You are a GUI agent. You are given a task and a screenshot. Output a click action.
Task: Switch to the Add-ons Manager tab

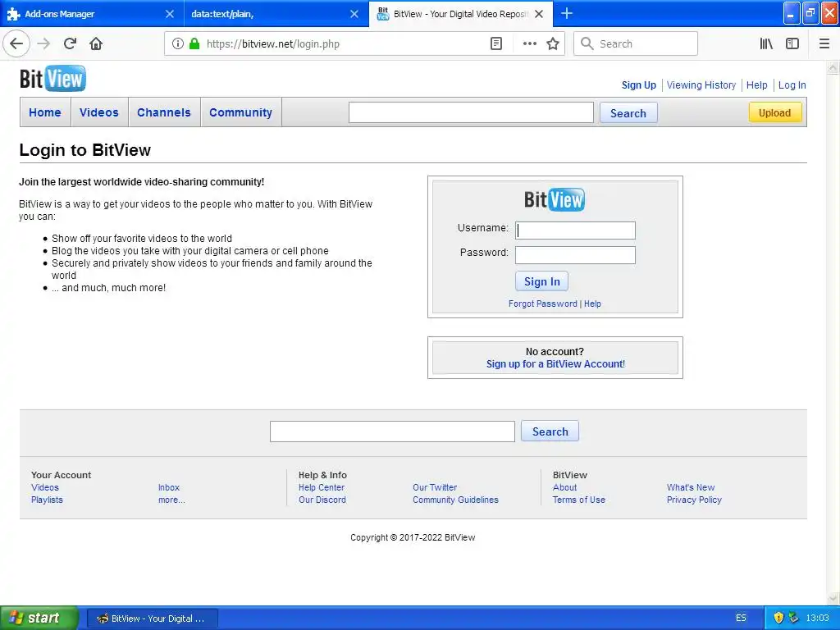point(92,14)
